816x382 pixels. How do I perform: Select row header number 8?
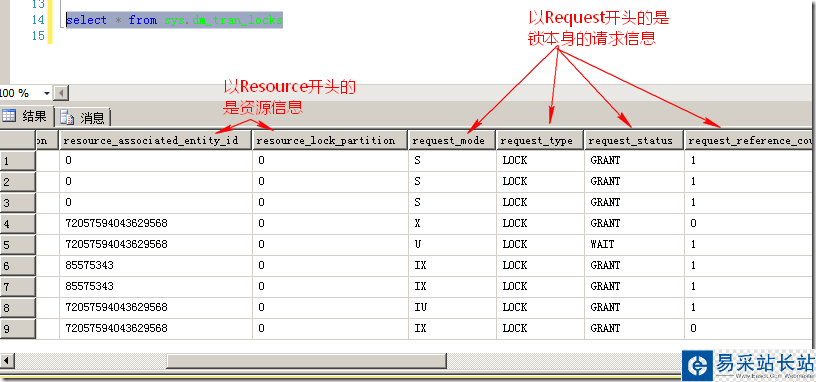(18, 308)
